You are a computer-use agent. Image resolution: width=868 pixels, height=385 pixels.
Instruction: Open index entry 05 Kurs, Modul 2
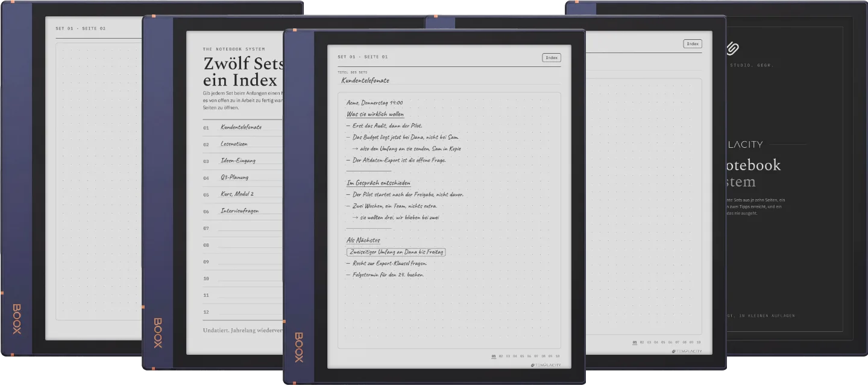[243, 194]
